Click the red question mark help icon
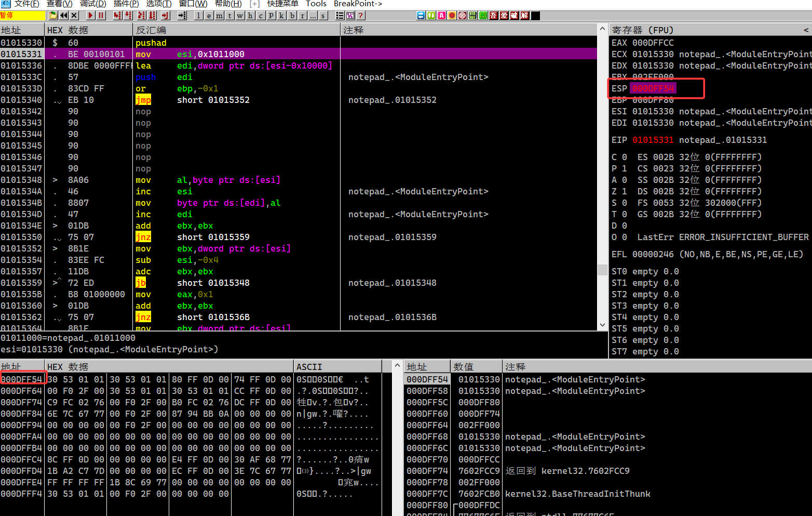 point(361,16)
